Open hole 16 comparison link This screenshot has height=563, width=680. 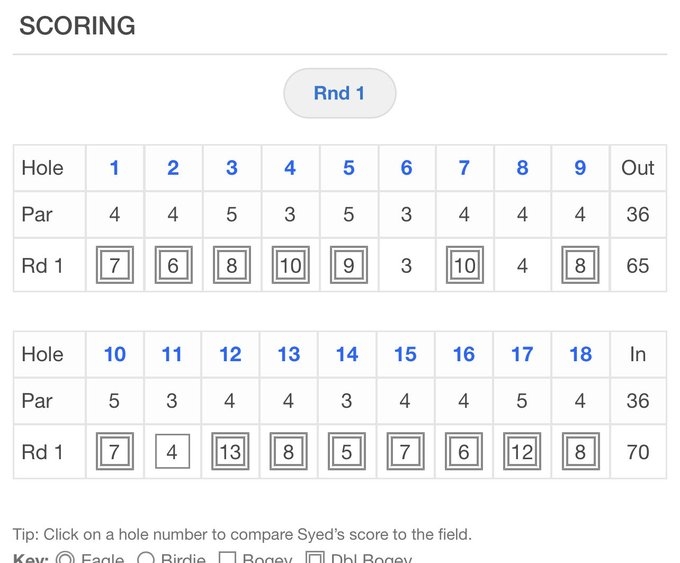(464, 354)
